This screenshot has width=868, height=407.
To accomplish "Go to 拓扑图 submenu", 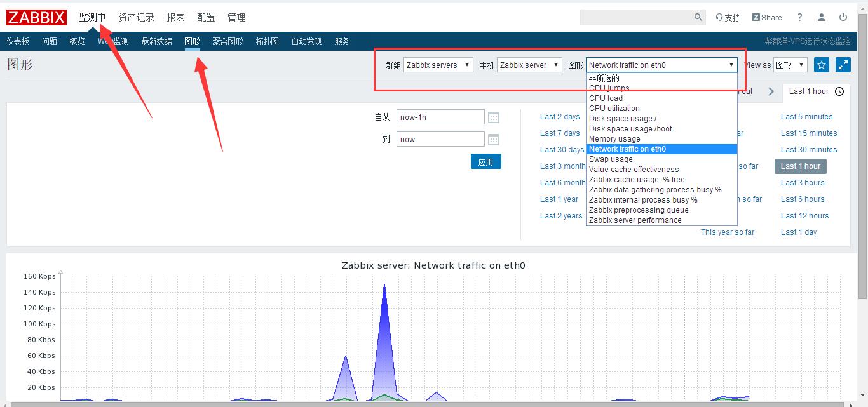I will point(267,41).
